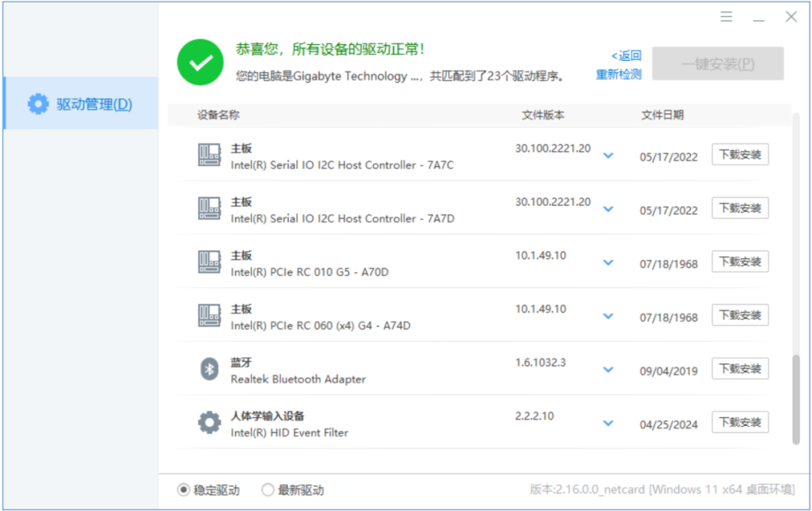This screenshot has width=812, height=511.
Task: Click 下载安装 for Realtek Bluetooth Adapter
Action: pyautogui.click(x=740, y=369)
